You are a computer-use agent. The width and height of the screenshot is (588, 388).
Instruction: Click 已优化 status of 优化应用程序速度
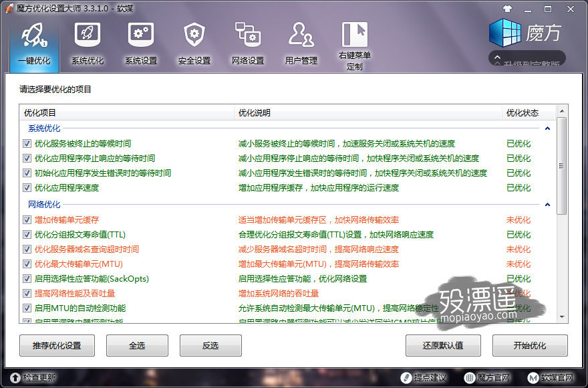coord(519,187)
